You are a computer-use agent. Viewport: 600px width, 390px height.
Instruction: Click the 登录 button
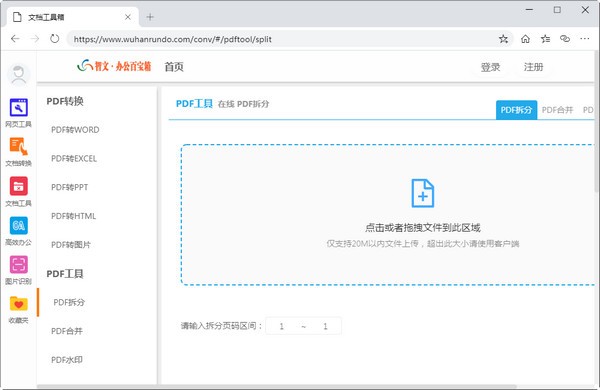pyautogui.click(x=490, y=67)
